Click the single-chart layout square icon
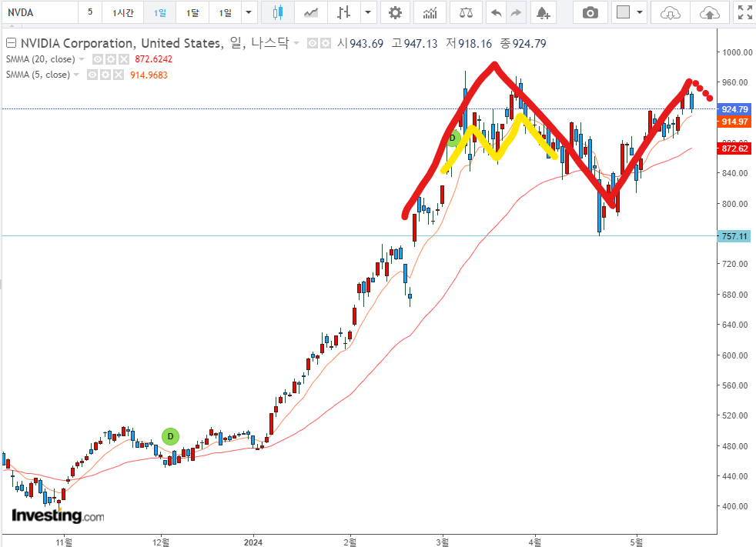 pos(624,12)
